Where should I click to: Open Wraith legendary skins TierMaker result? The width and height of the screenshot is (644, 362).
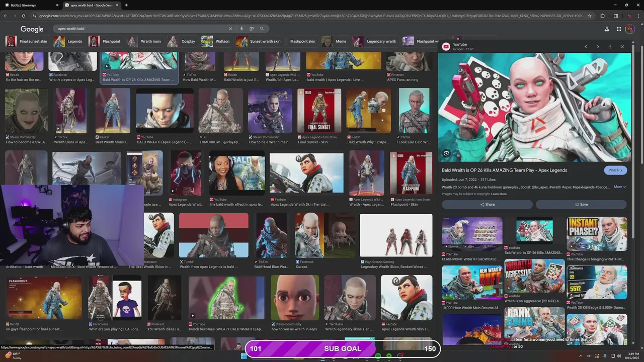[350, 297]
